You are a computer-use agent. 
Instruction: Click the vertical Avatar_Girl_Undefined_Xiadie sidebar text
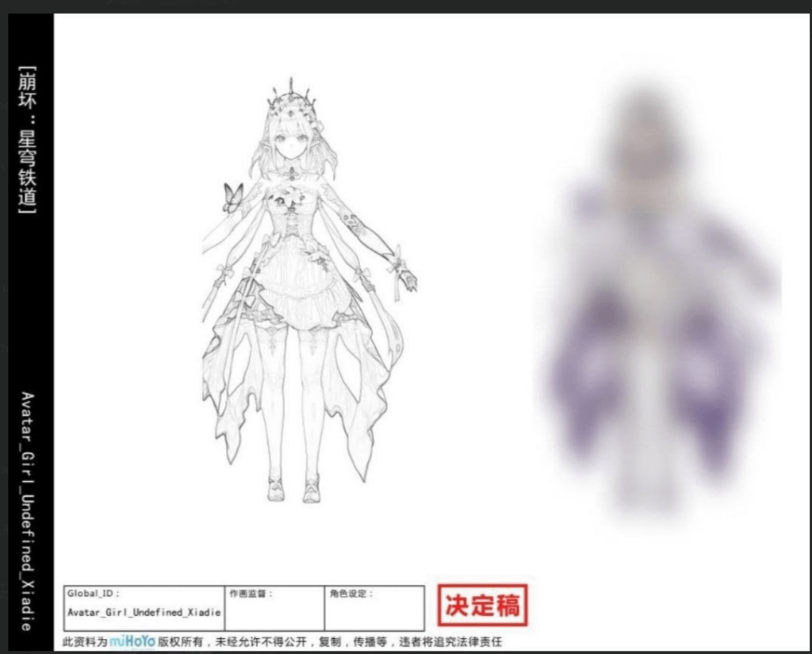28,511
